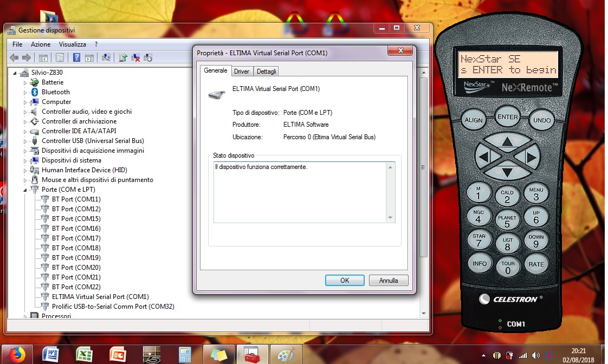Open the Visualizza menu
The width and height of the screenshot is (608, 364).
tap(73, 44)
